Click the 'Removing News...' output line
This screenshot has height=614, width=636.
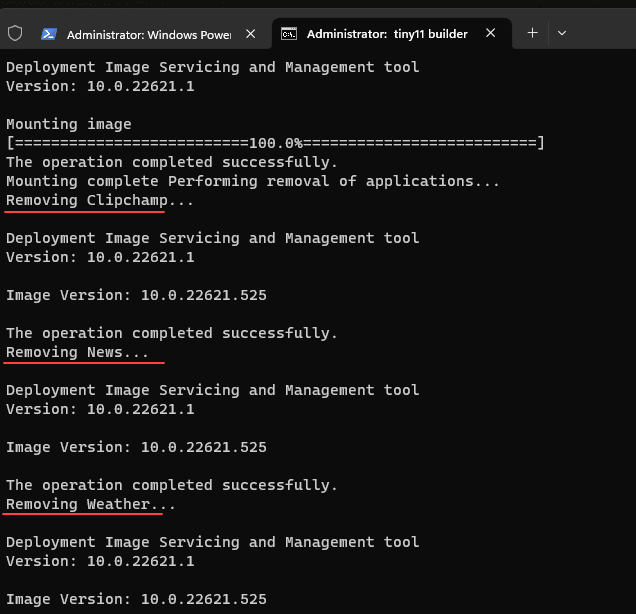coord(77,352)
